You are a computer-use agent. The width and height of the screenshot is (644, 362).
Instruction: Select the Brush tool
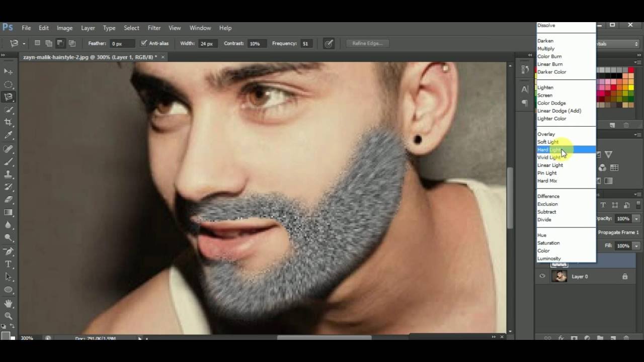click(8, 162)
